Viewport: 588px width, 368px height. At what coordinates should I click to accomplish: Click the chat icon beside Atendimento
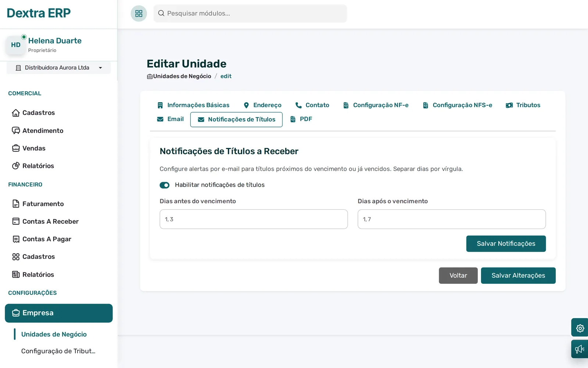pyautogui.click(x=16, y=131)
